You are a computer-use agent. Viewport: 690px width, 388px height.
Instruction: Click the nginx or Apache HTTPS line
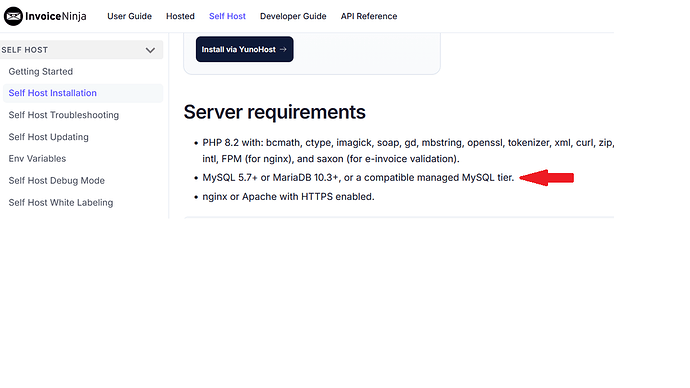(x=288, y=197)
